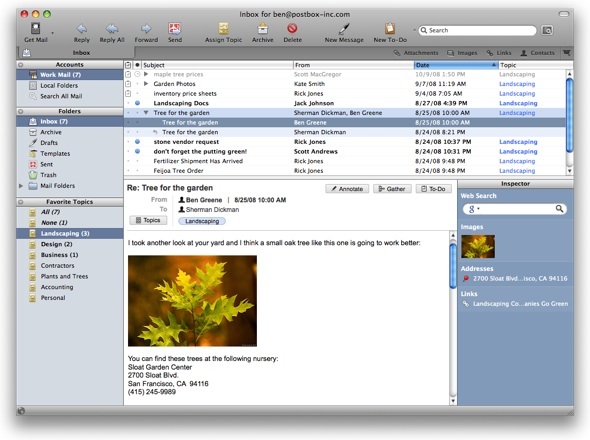Open the Attachments tab
Image resolution: width=590 pixels, height=440 pixels.
[x=416, y=53]
